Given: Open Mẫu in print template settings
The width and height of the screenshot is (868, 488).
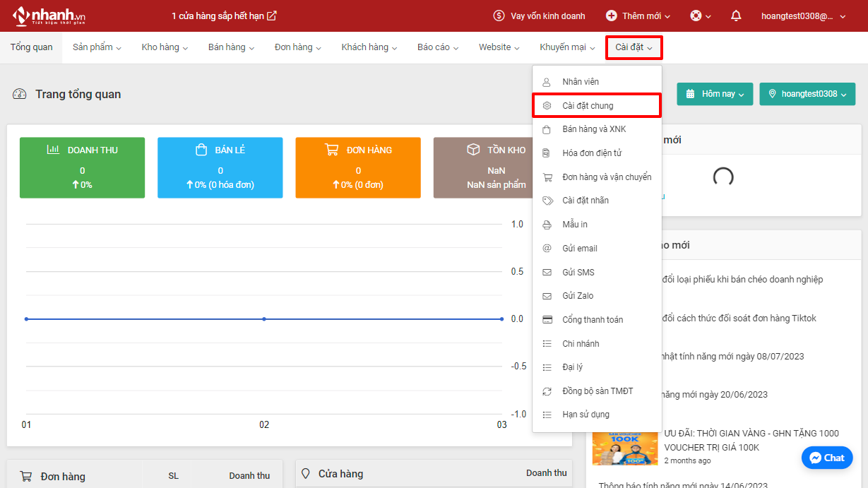Looking at the screenshot, I should point(575,225).
